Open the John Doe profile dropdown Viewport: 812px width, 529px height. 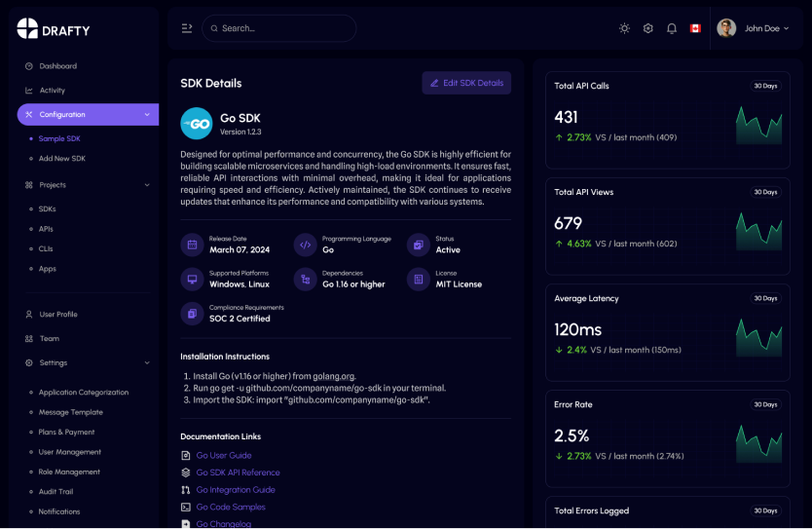click(753, 28)
